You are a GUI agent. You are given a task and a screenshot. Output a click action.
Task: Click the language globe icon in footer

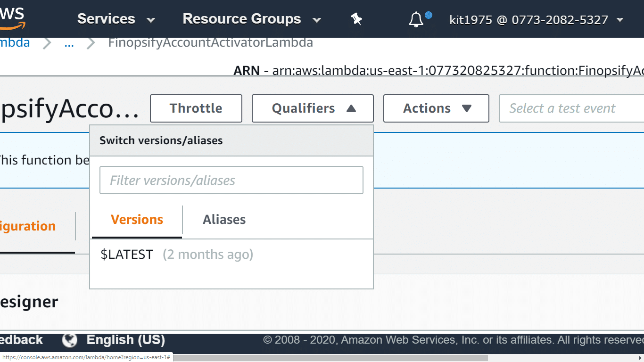pyautogui.click(x=69, y=339)
